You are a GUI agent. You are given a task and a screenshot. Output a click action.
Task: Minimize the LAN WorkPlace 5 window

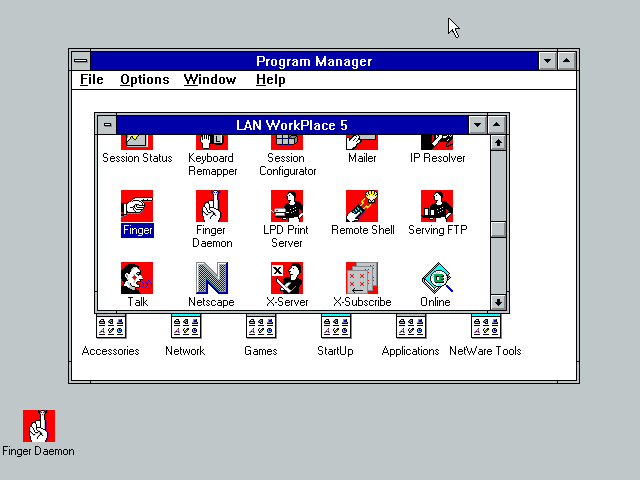477,125
